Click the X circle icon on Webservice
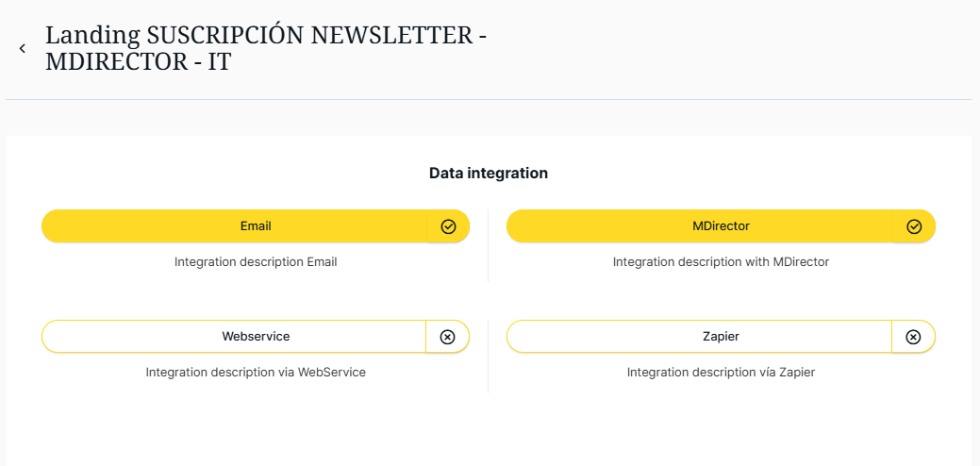 [x=448, y=337]
